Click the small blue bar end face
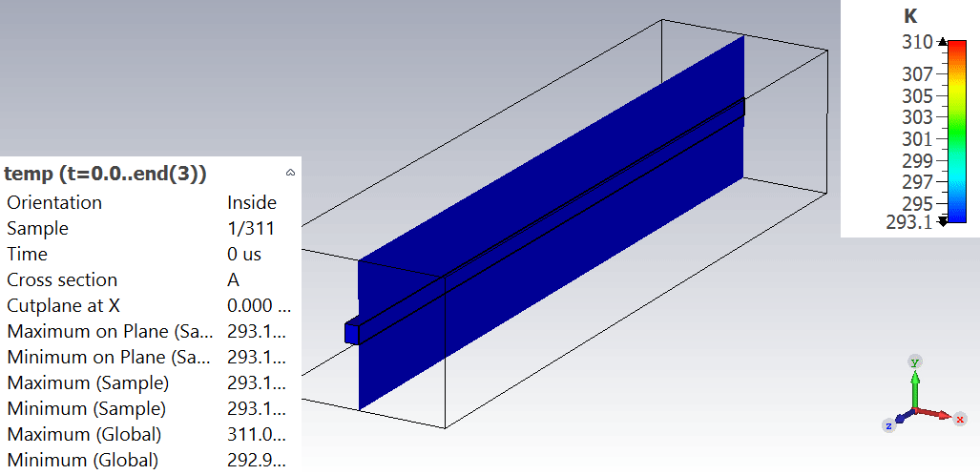Viewport: 980px width, 475px height. tap(352, 333)
